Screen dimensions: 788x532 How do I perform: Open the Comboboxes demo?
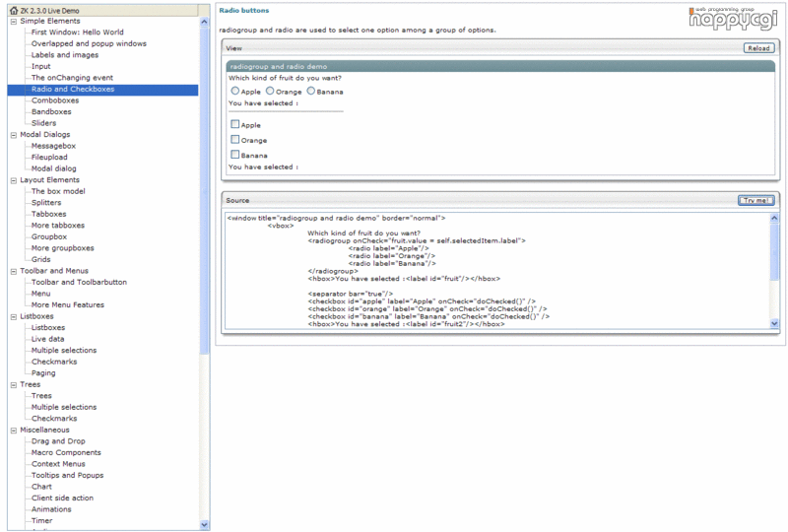click(x=55, y=100)
